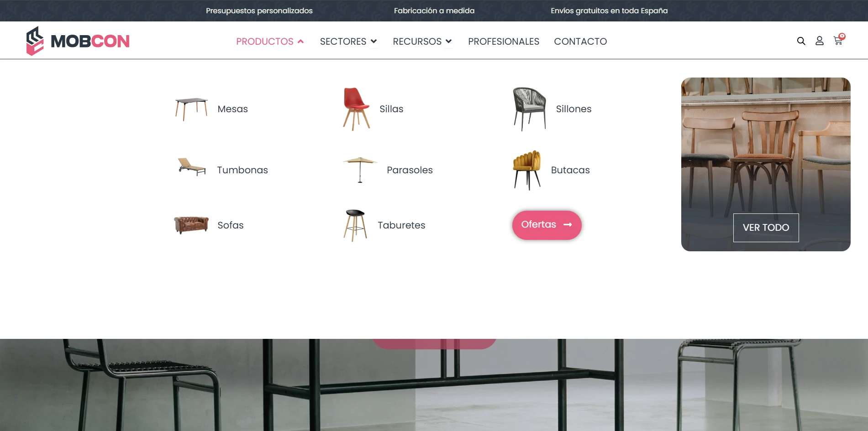Click the Tumbonas sun lounger icon
This screenshot has width=868, height=431.
(192, 166)
